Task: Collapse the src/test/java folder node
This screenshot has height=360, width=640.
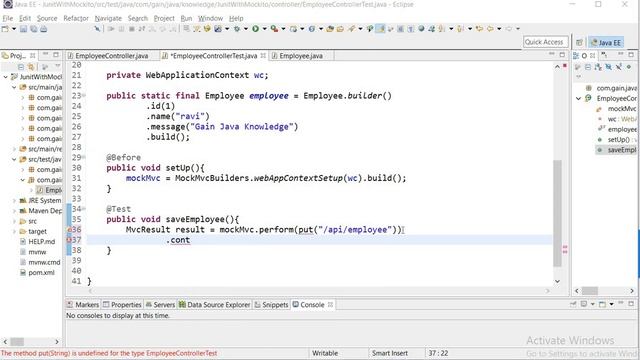Action: pyautogui.click(x=14, y=159)
